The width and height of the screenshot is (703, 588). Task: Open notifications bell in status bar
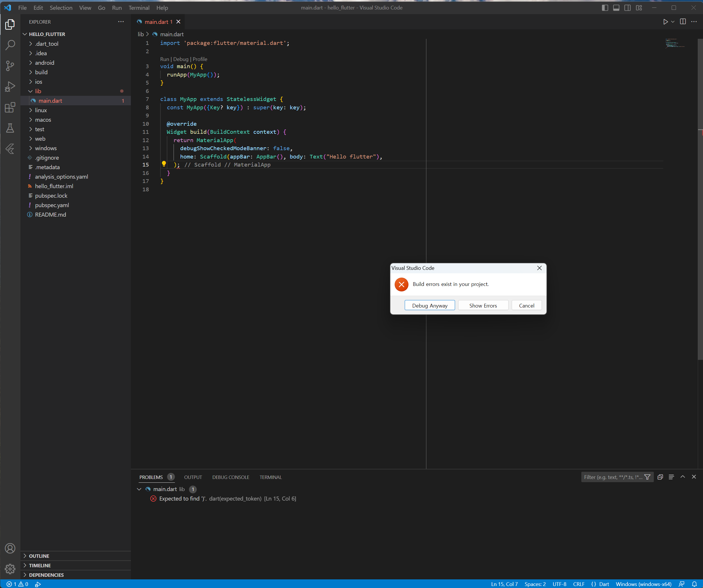694,584
